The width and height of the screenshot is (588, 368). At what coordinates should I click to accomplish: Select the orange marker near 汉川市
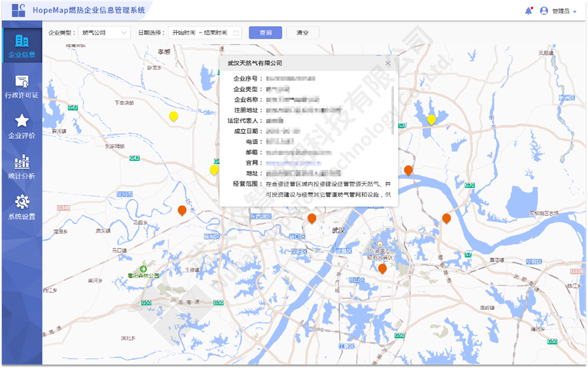click(182, 210)
